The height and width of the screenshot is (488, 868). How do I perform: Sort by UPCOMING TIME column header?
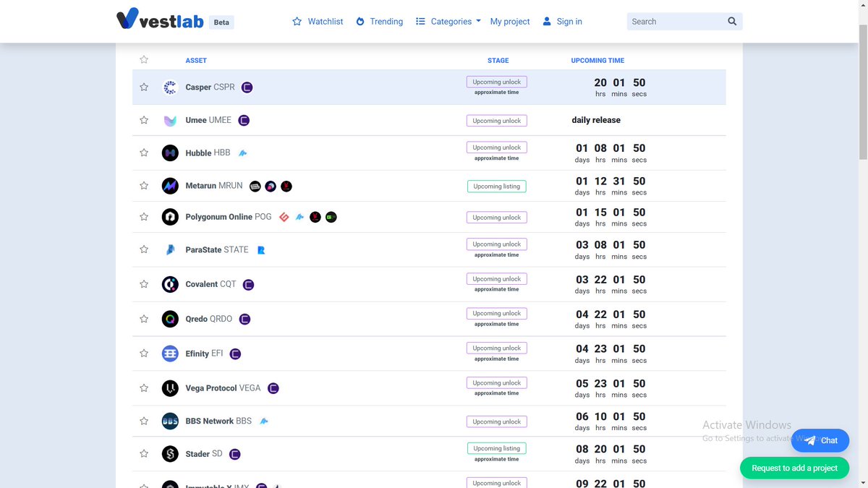(x=597, y=61)
